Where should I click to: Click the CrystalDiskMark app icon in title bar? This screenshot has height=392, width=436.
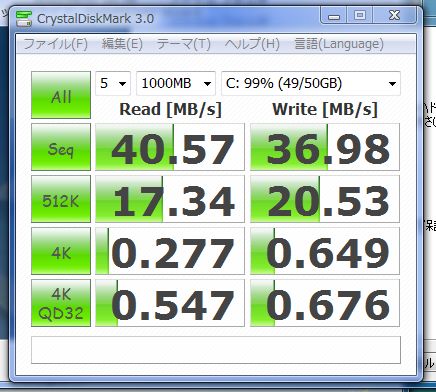pos(24,19)
